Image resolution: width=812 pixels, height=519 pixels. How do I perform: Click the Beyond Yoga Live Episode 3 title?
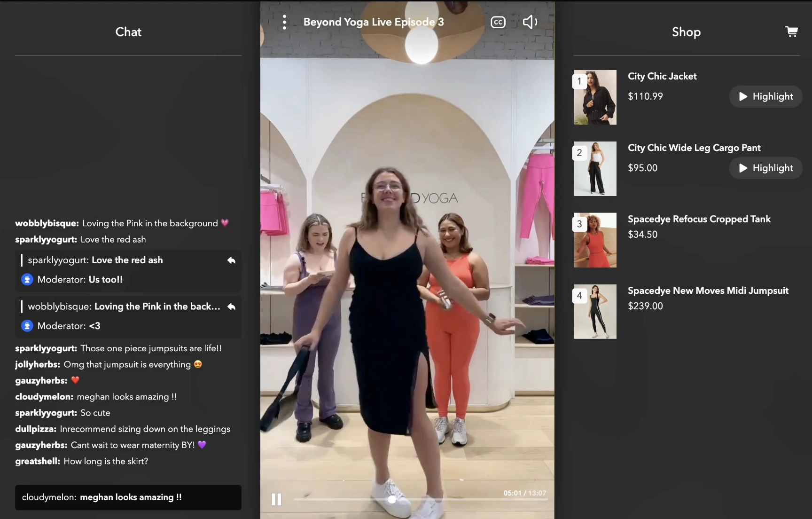coord(374,22)
